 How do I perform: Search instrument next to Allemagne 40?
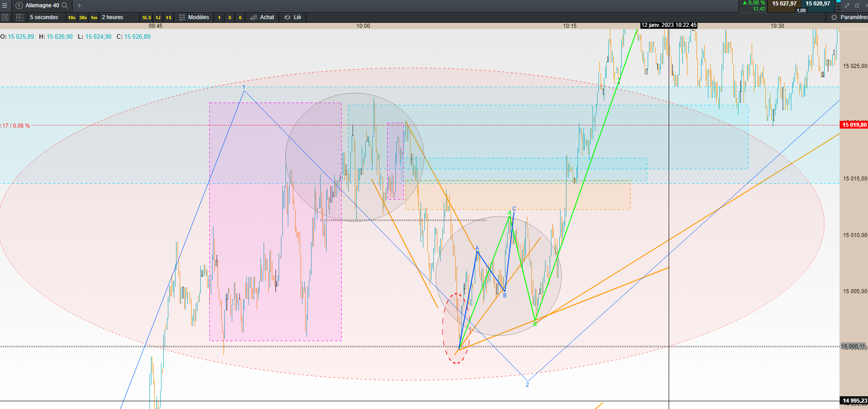tap(65, 5)
